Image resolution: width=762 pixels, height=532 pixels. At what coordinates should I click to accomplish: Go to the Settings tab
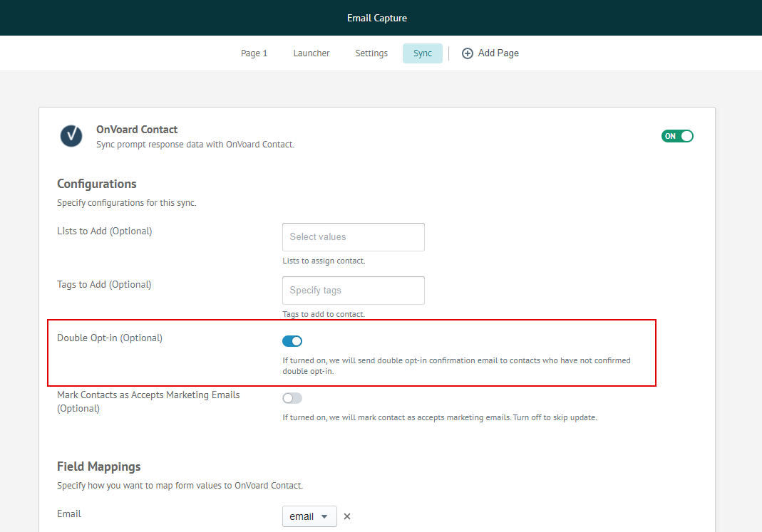pyautogui.click(x=371, y=53)
